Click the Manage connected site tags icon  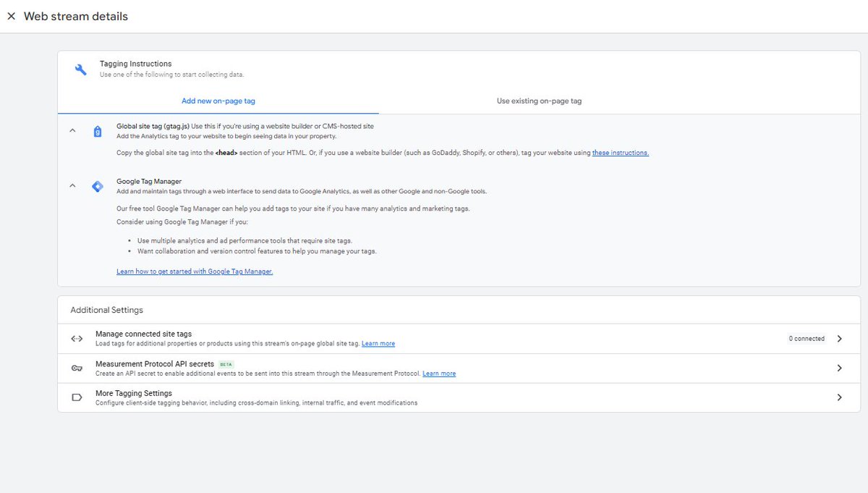[77, 338]
